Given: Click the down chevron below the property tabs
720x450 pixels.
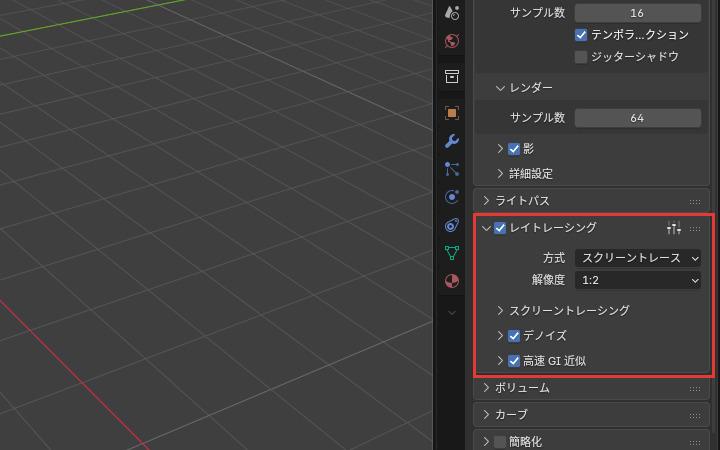Looking at the screenshot, I should (x=452, y=313).
